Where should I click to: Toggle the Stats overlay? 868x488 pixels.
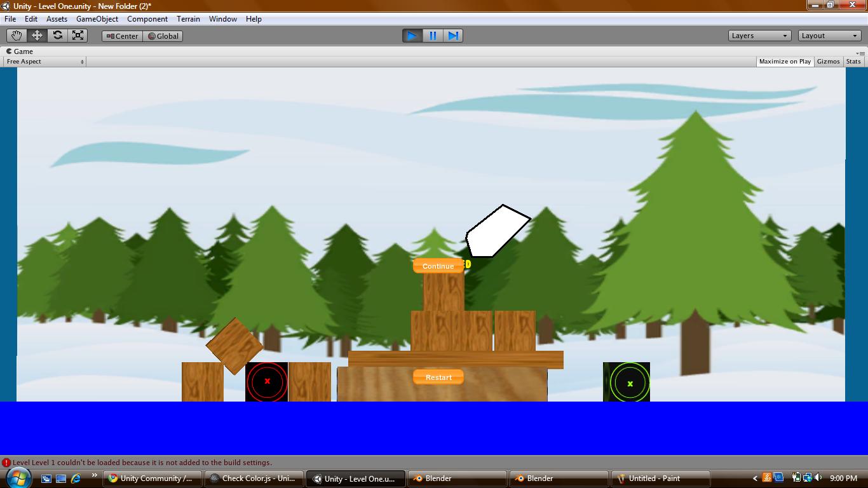(853, 61)
